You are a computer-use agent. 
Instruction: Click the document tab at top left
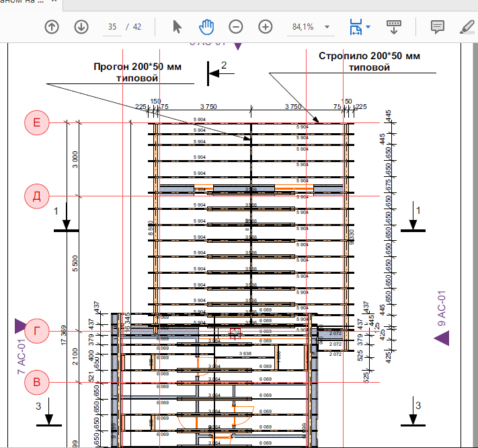(x=30, y=3)
